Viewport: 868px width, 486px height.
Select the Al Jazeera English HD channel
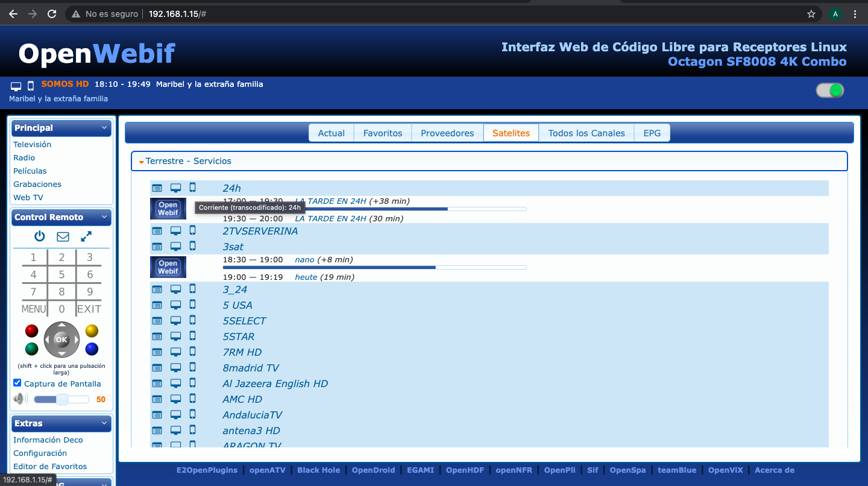[x=275, y=383]
